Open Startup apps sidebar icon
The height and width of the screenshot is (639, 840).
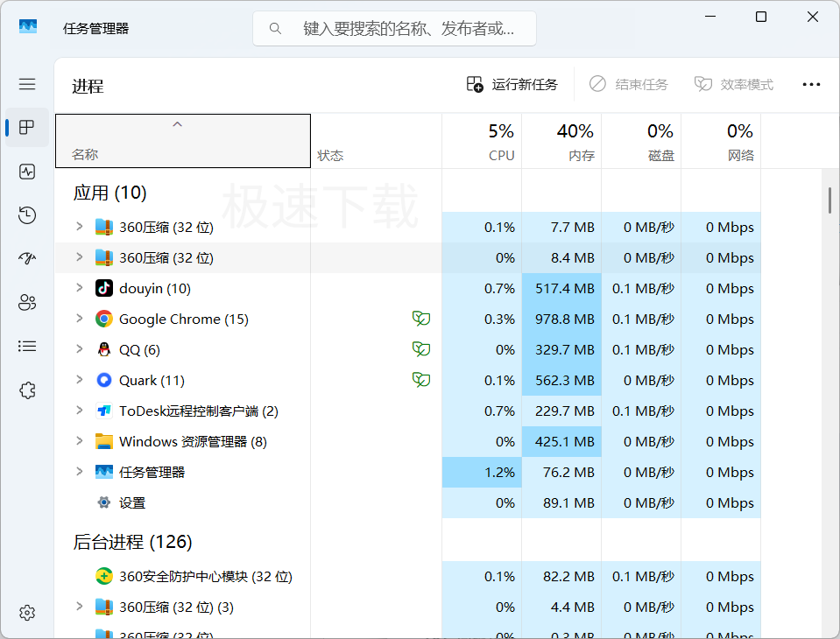27,259
